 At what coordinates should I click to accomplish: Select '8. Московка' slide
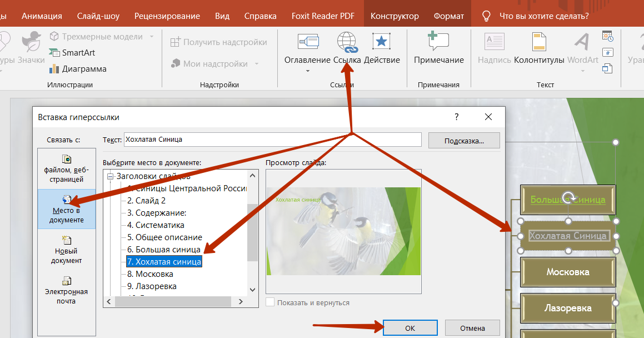coord(150,274)
